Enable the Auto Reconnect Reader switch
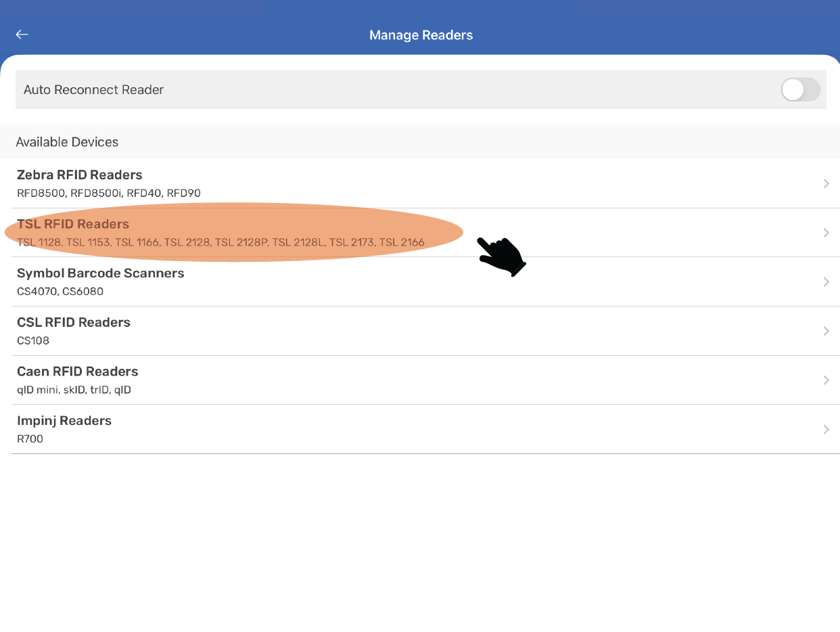The height and width of the screenshot is (632, 840). click(800, 89)
